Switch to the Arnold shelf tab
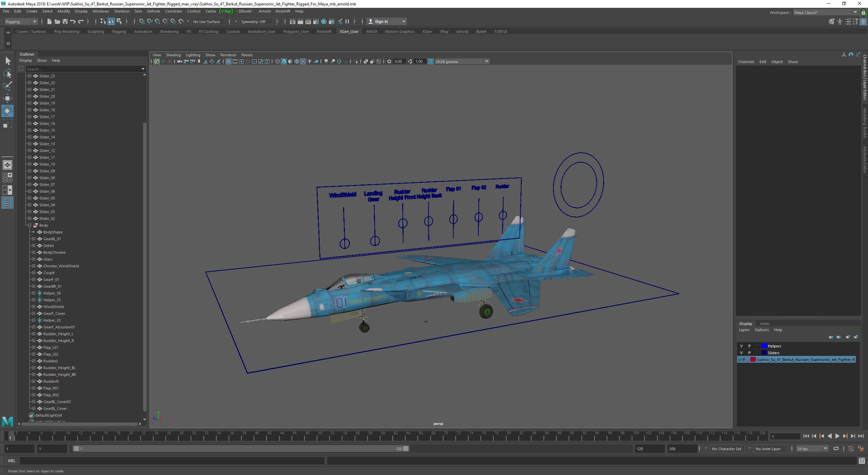 (x=462, y=32)
